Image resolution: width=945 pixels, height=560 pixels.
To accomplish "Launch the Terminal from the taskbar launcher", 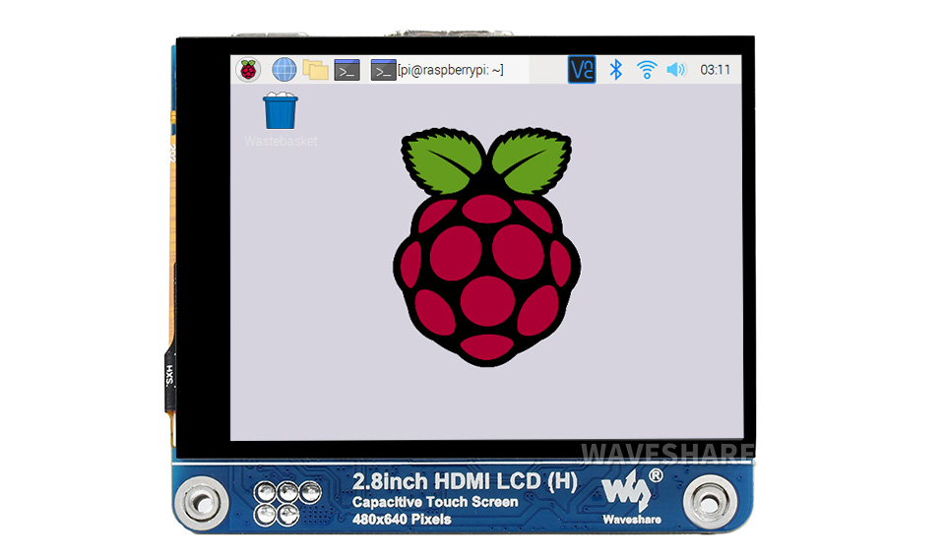I will coord(346,70).
